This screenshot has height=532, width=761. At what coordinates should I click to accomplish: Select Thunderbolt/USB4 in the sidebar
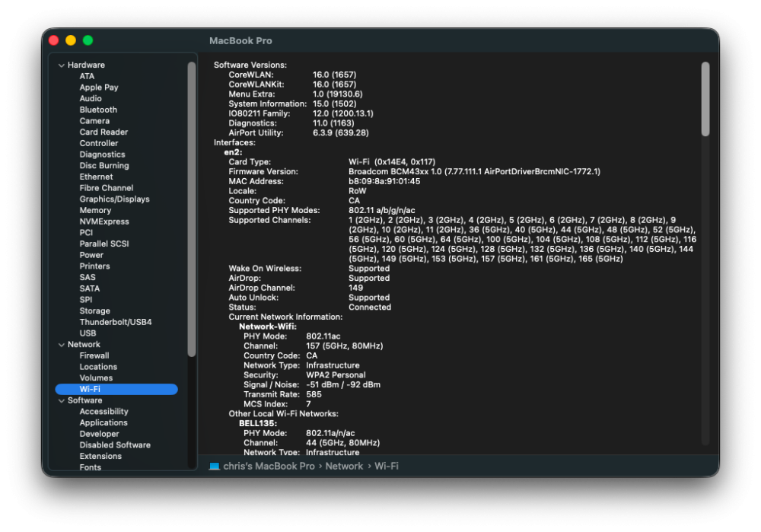pyautogui.click(x=116, y=322)
